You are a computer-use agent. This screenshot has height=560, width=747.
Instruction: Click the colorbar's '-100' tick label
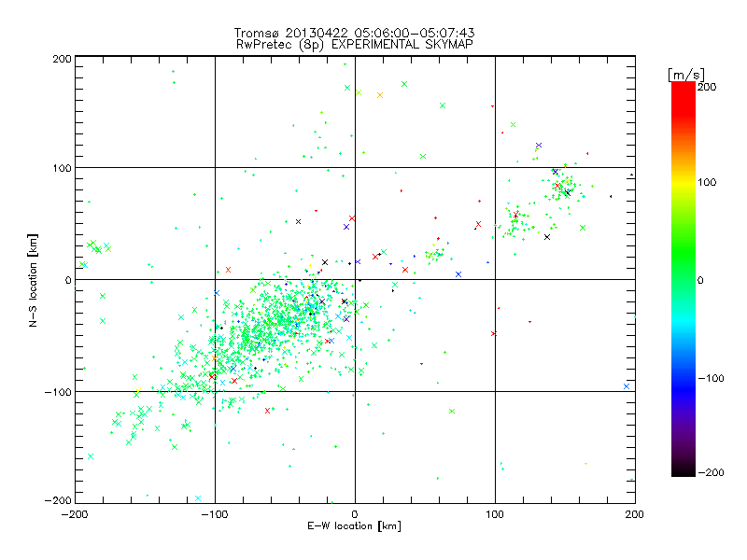point(711,378)
